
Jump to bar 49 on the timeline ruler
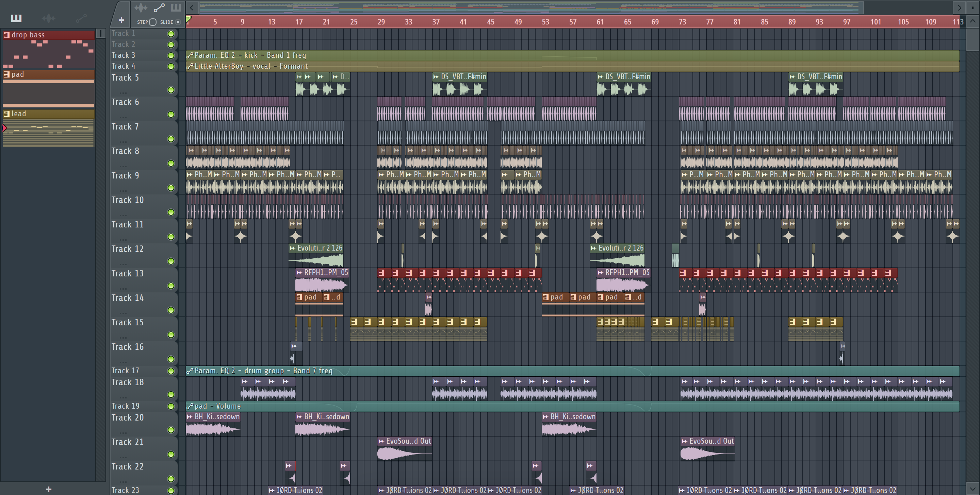point(518,22)
